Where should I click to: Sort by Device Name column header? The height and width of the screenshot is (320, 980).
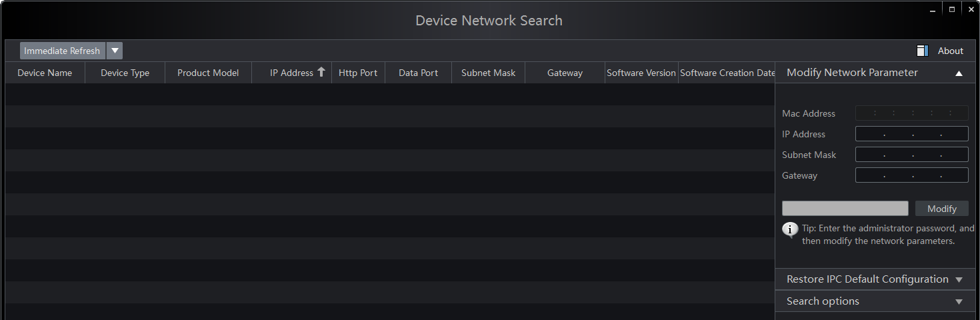point(45,73)
